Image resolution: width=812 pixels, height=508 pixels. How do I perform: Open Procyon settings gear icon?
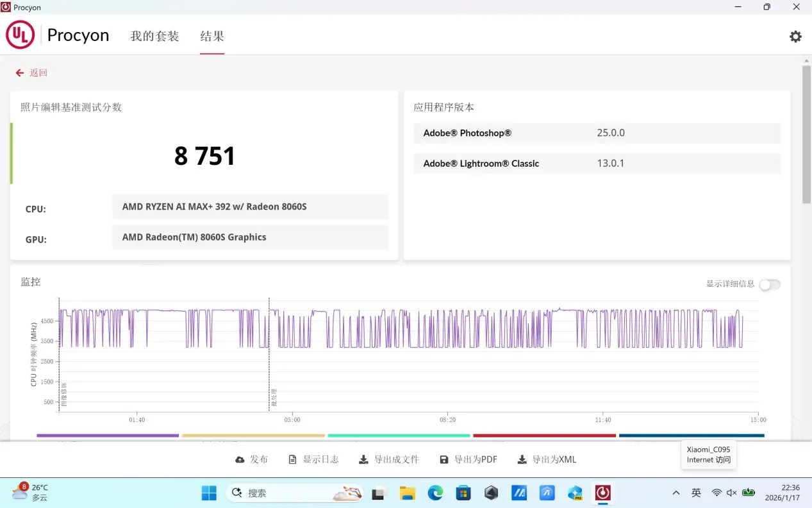click(795, 37)
